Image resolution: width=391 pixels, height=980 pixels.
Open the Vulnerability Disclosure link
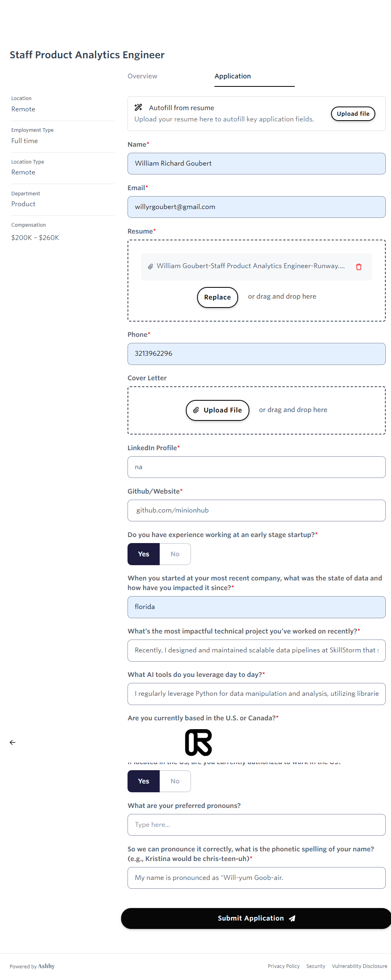pos(359,966)
